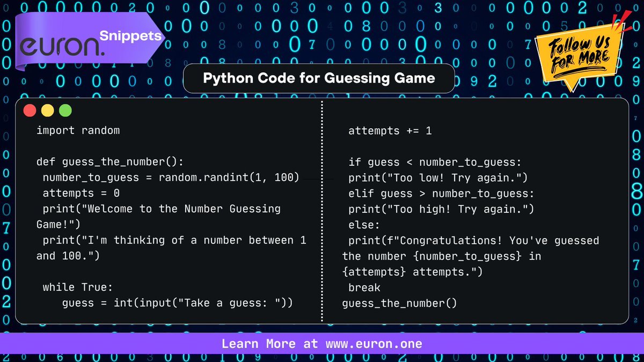Click the red traffic-light window dot
The image size is (644, 362).
point(30,110)
